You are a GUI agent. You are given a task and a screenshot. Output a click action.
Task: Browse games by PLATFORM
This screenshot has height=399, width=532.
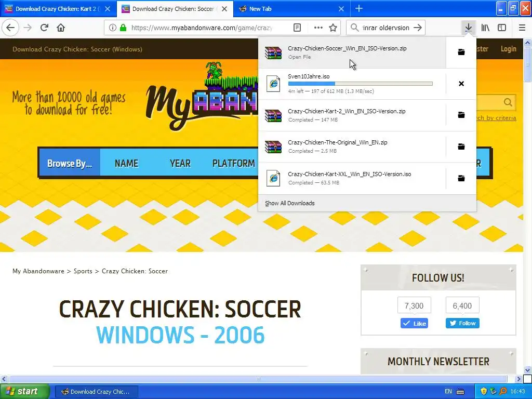point(233,164)
